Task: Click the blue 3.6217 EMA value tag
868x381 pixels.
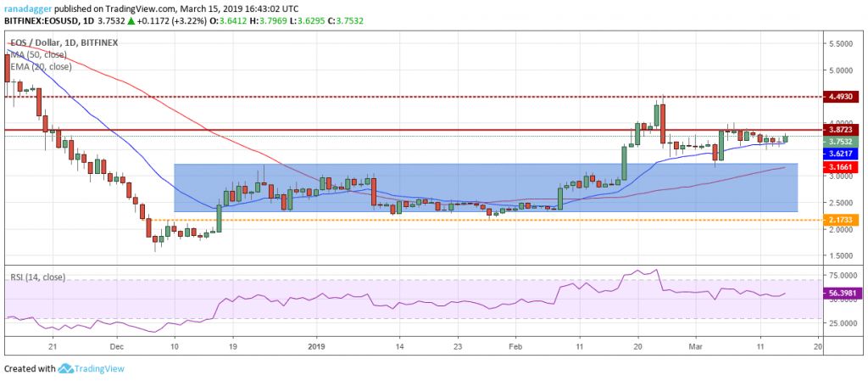Action: 842,154
